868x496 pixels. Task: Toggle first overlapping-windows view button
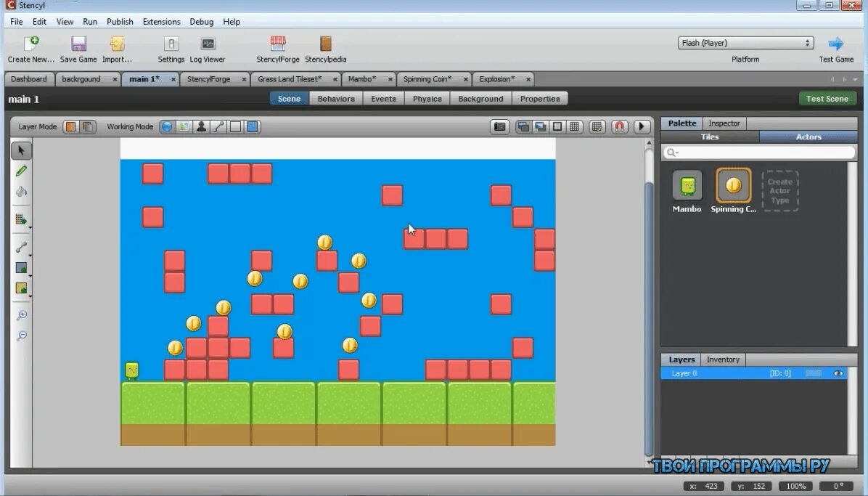point(523,127)
